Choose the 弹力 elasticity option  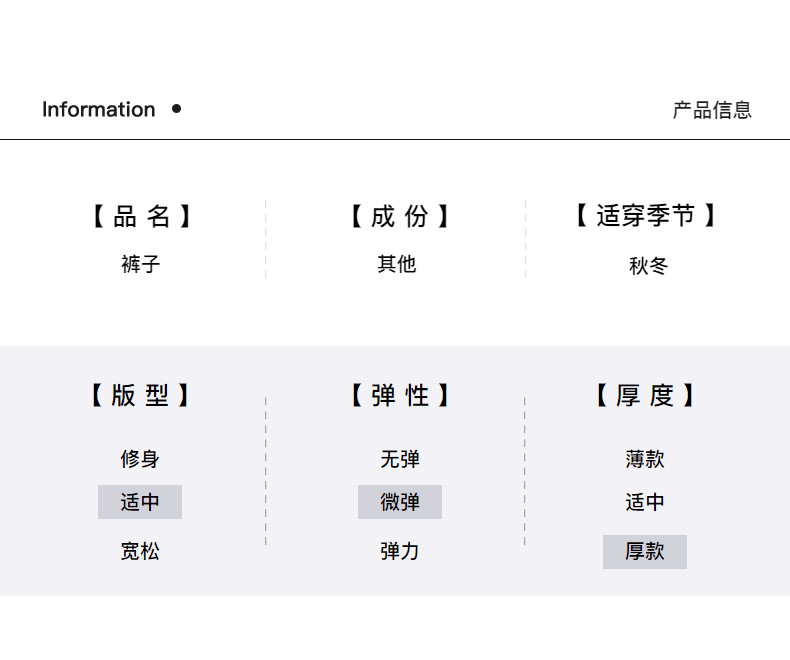click(x=399, y=551)
